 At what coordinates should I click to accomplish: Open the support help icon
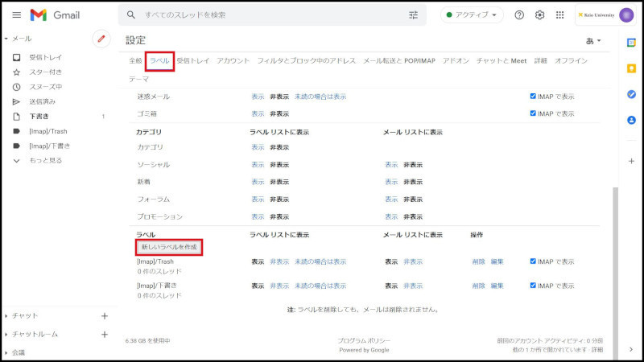(519, 15)
